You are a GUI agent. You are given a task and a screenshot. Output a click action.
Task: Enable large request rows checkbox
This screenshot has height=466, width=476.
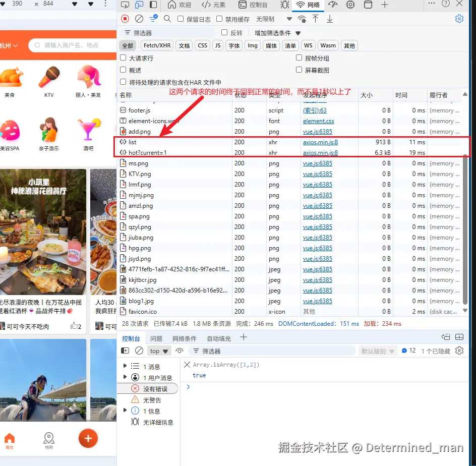[123, 57]
